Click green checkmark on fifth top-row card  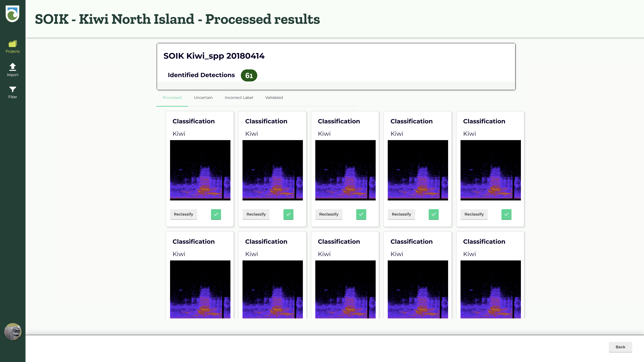(506, 214)
